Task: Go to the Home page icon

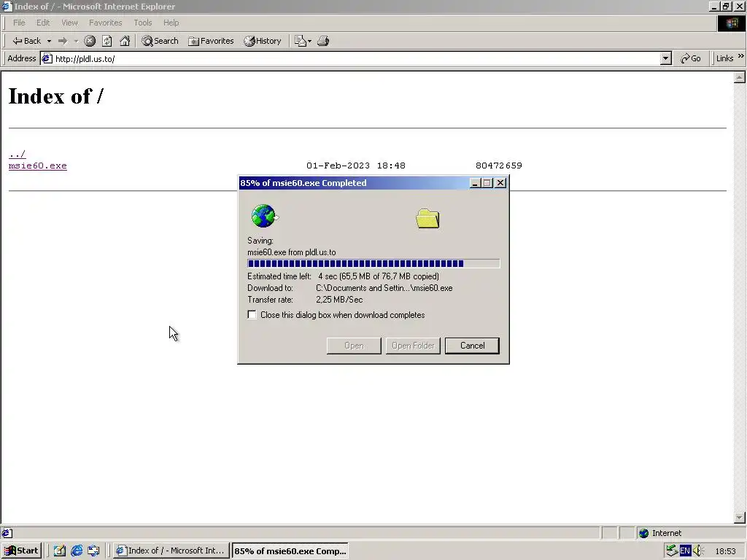Action: 125,41
